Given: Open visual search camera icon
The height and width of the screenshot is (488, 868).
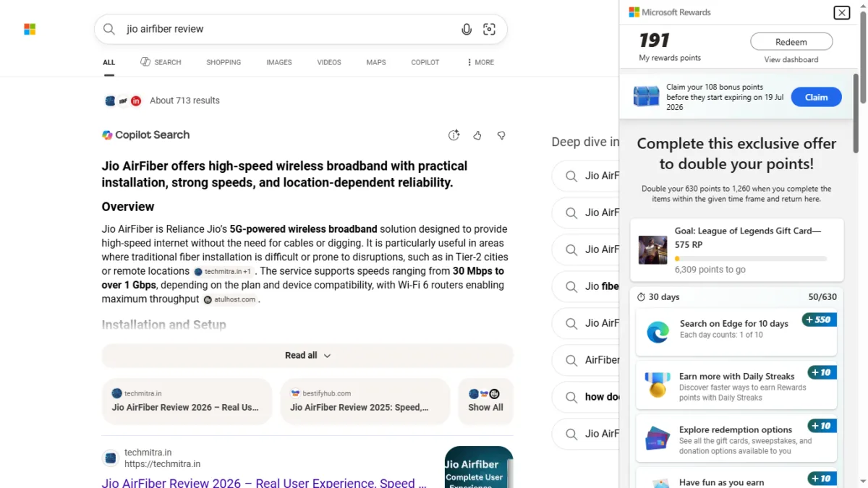Looking at the screenshot, I should 490,29.
